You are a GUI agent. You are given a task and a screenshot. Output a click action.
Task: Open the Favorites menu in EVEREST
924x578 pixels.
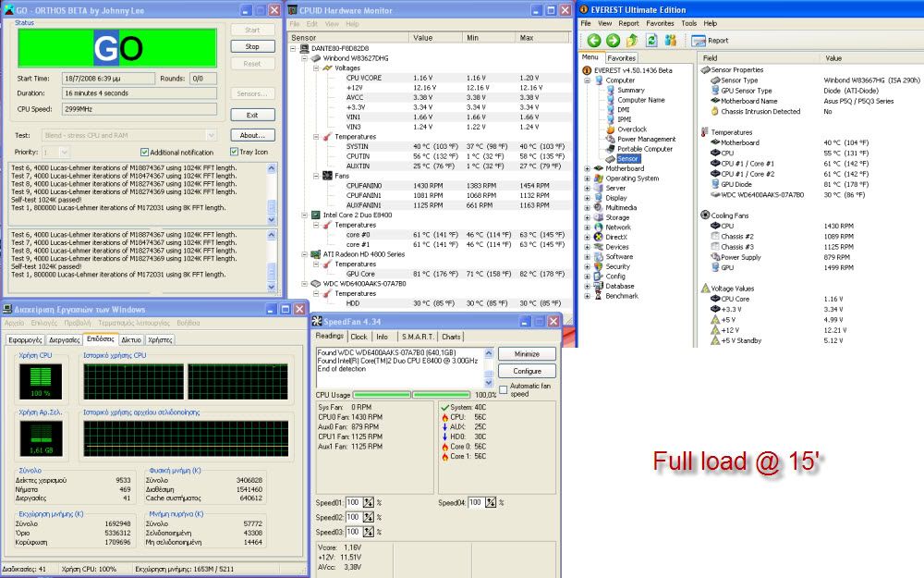[x=660, y=23]
